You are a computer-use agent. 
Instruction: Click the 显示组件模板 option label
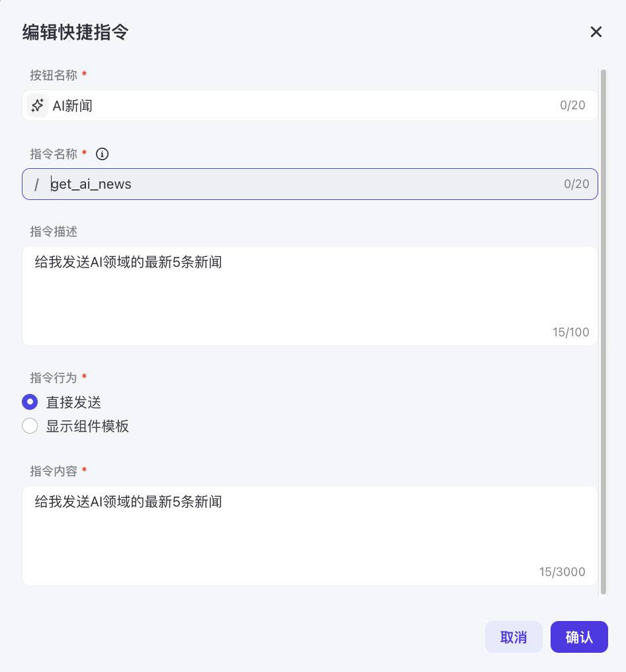87,426
